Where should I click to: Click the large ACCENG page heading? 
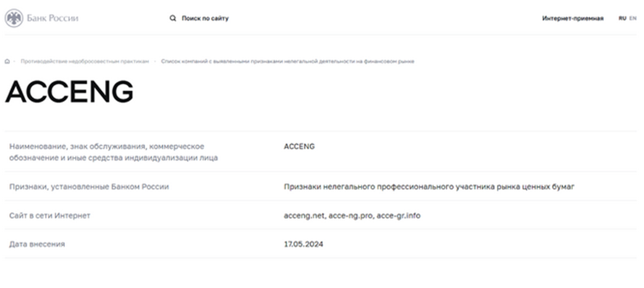pos(69,93)
